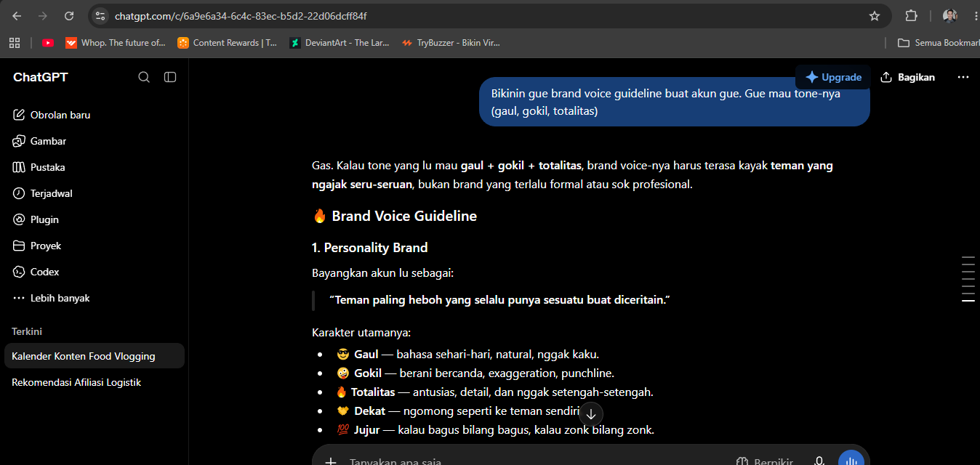Click the user message bubble text

666,102
